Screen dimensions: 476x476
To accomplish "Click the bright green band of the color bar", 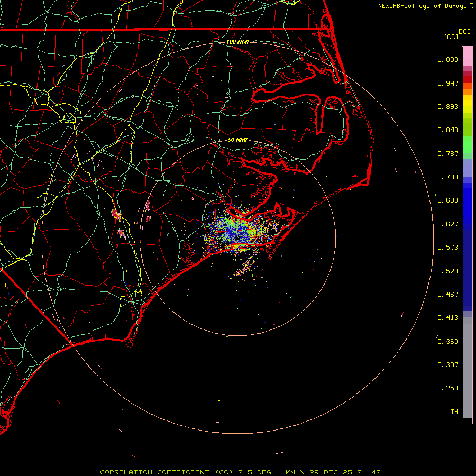I will click(x=467, y=144).
